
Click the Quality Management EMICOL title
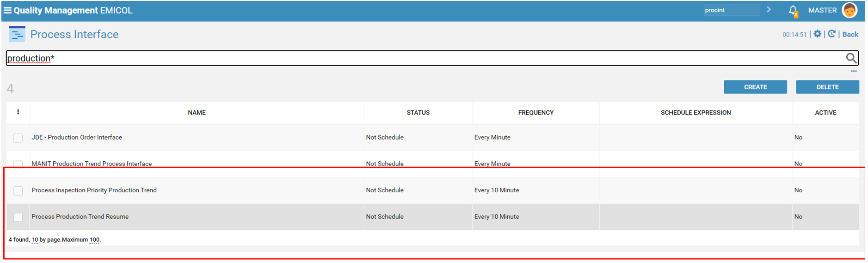pos(73,10)
